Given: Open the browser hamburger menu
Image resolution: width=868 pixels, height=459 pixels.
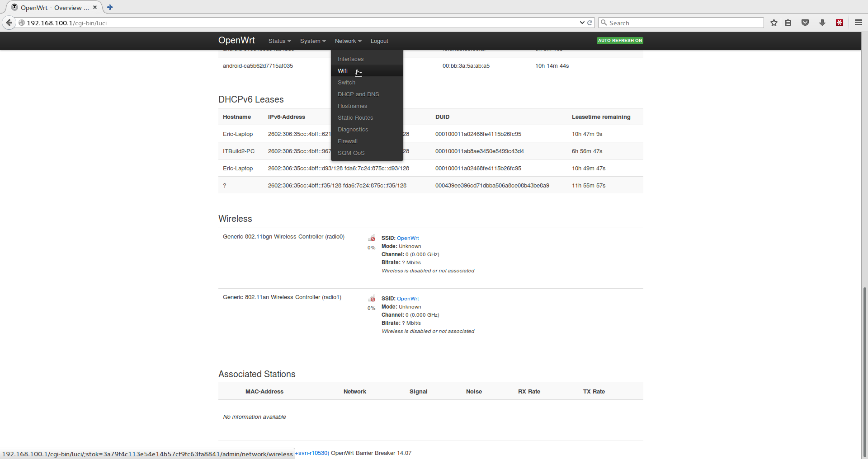Looking at the screenshot, I should coord(858,23).
